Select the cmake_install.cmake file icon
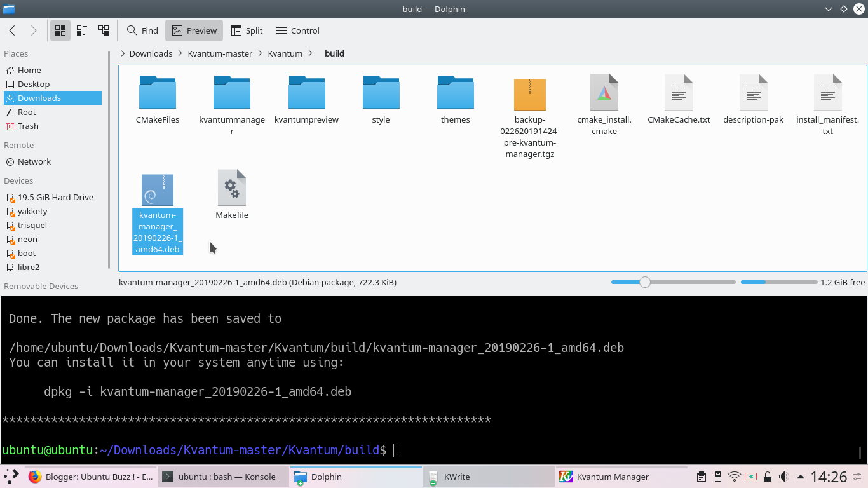Viewport: 868px width, 488px height. 604,92
